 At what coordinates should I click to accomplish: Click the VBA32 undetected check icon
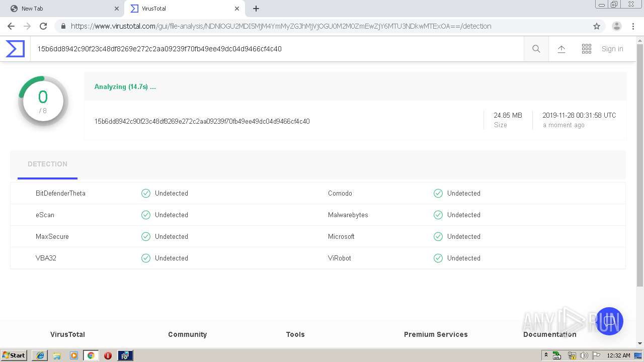[x=146, y=258]
